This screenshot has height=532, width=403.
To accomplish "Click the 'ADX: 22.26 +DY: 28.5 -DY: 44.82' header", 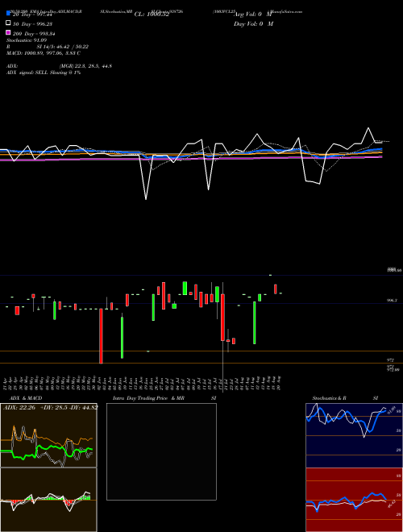I will tap(50, 407).
